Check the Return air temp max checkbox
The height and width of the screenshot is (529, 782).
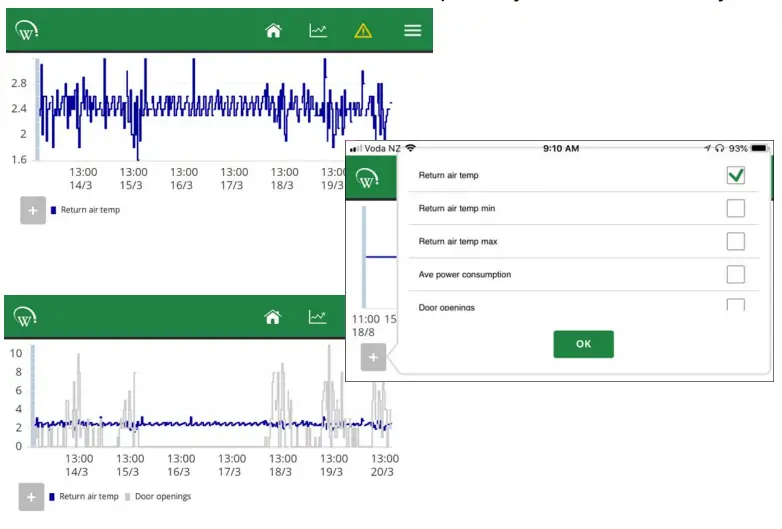(x=736, y=241)
